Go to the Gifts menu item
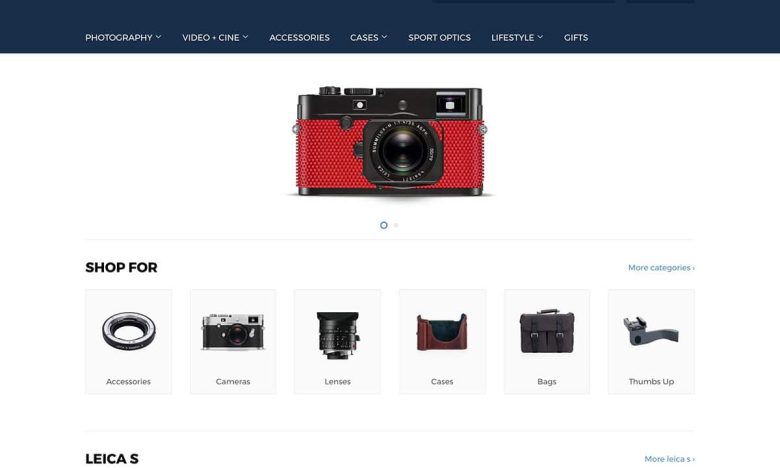Screen dimensions: 780x470 pos(576,37)
